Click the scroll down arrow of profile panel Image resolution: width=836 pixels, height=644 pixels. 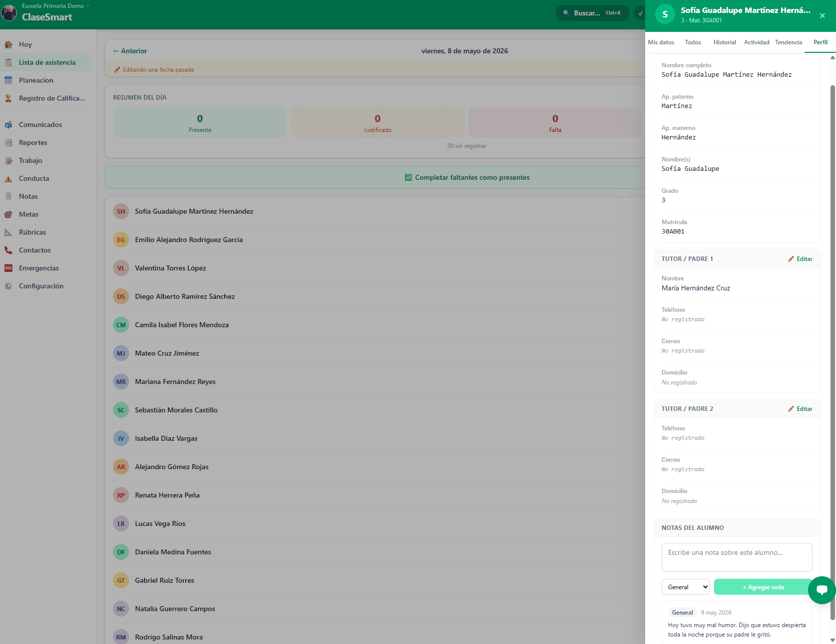[x=833, y=640]
